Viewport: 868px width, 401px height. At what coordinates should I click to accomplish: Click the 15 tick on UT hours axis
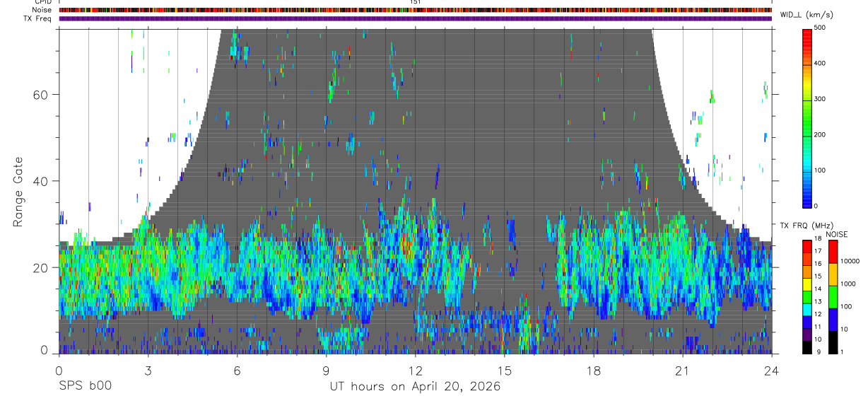tap(504, 370)
